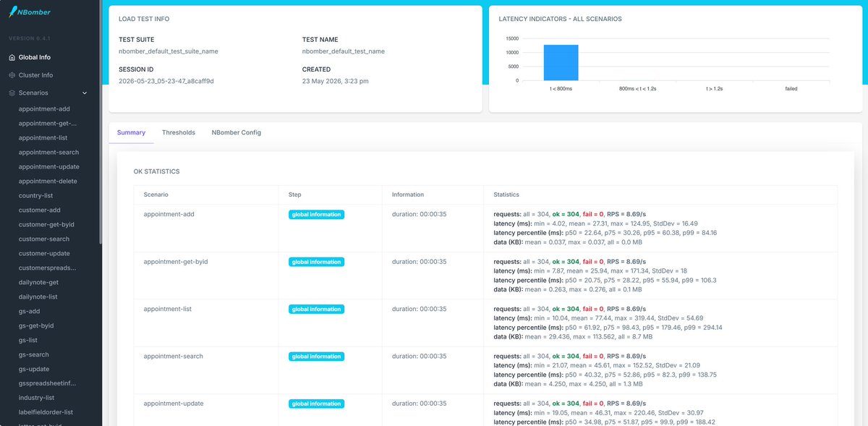The image size is (868, 426).
Task: Click duration 00:00:35 in appointment-list row
Action: click(420, 309)
